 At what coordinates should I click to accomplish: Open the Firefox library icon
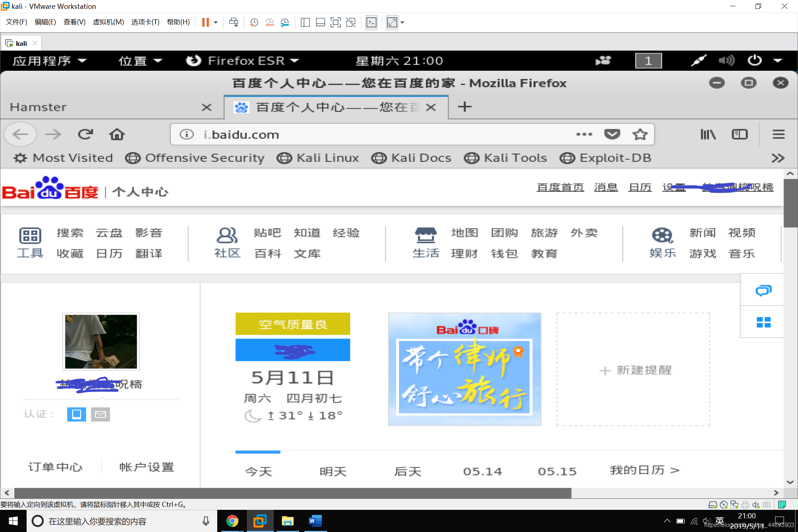pos(708,134)
